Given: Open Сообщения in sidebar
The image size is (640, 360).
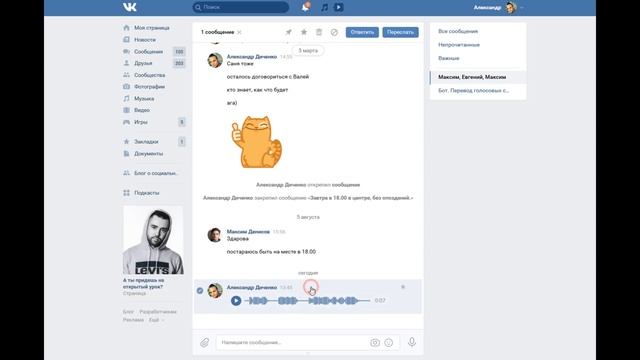Looking at the screenshot, I should point(148,51).
